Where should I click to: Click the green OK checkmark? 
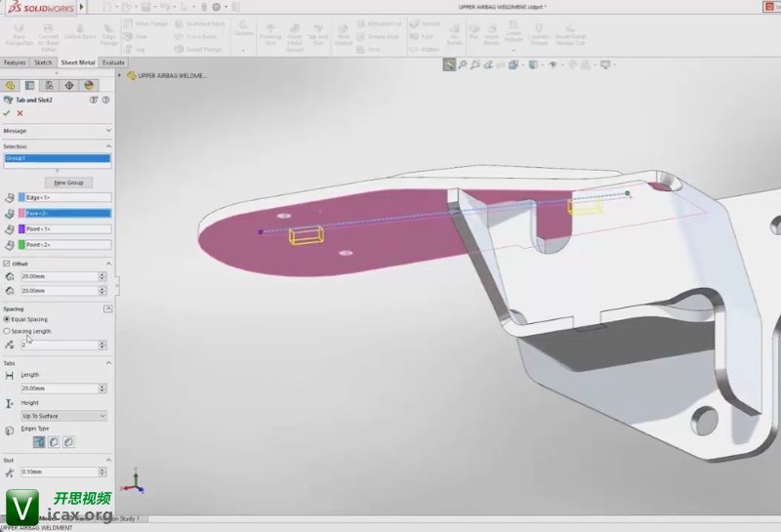7,113
